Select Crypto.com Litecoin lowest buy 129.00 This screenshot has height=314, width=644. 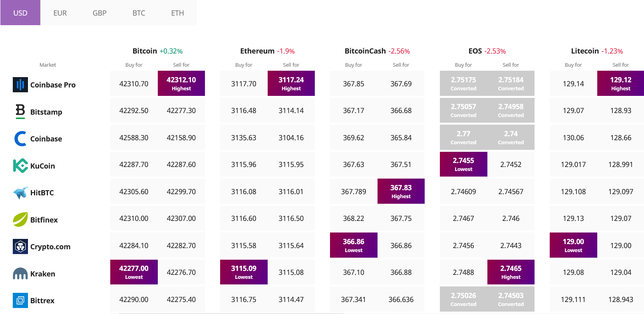(x=573, y=245)
